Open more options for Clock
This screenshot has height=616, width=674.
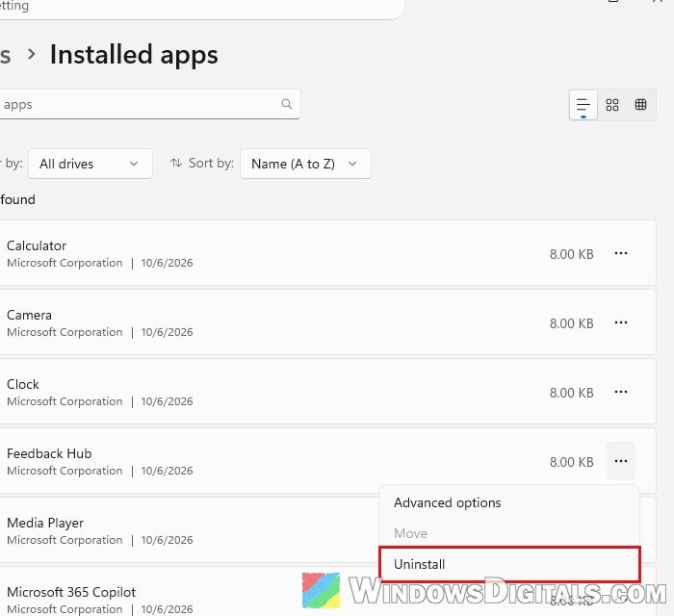tap(621, 392)
